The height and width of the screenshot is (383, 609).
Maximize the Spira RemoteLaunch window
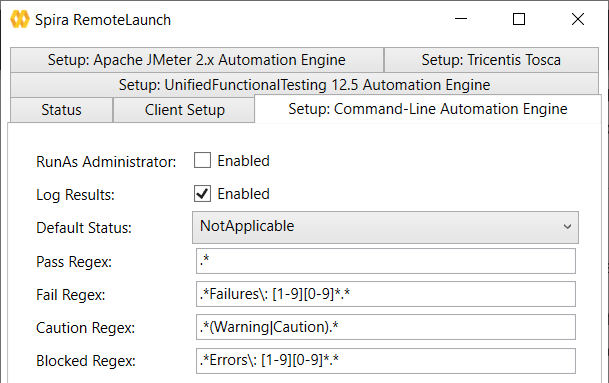point(519,19)
